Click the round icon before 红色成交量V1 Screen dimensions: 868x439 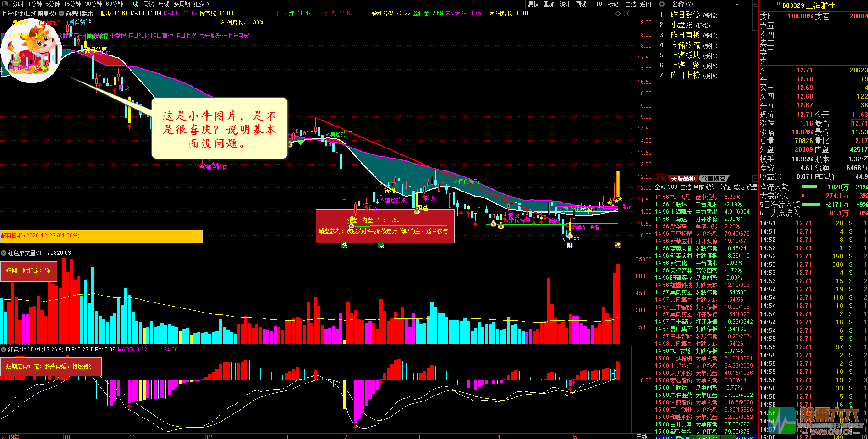(x=4, y=253)
